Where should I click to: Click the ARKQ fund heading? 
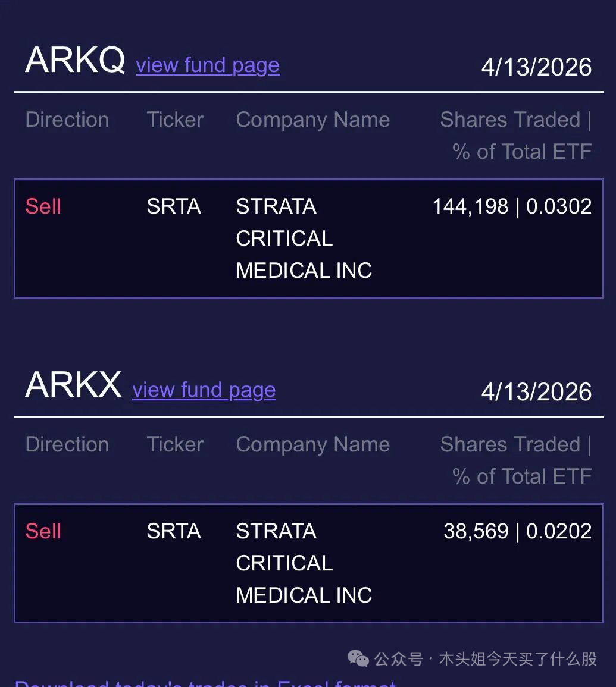coord(75,59)
